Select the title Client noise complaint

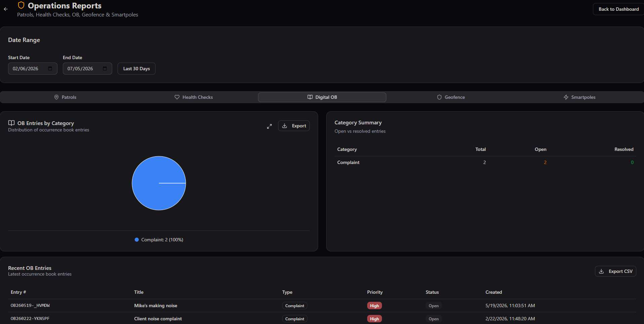(158, 319)
